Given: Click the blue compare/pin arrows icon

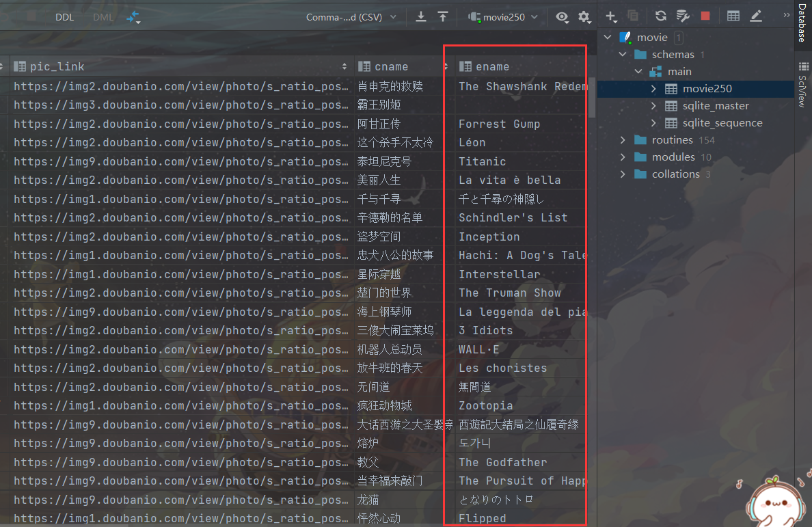Looking at the screenshot, I should 133,17.
